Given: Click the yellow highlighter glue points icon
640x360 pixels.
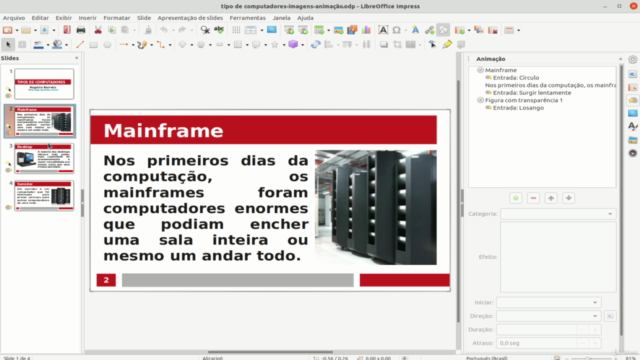Looking at the screenshot, I should [x=447, y=44].
